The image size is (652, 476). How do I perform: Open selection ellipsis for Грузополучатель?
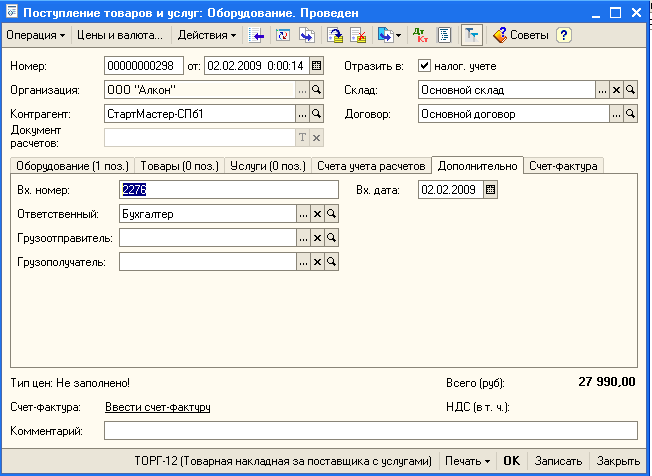coord(303,262)
